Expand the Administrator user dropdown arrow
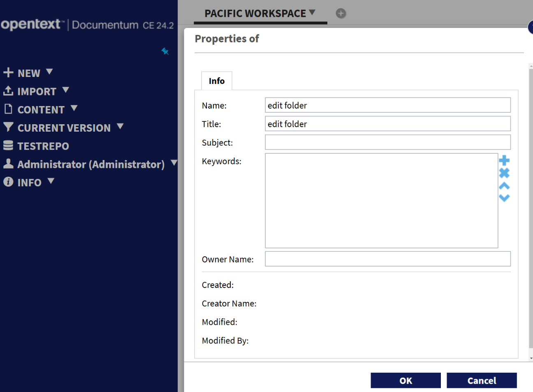The height and width of the screenshot is (392, 533). point(174,162)
